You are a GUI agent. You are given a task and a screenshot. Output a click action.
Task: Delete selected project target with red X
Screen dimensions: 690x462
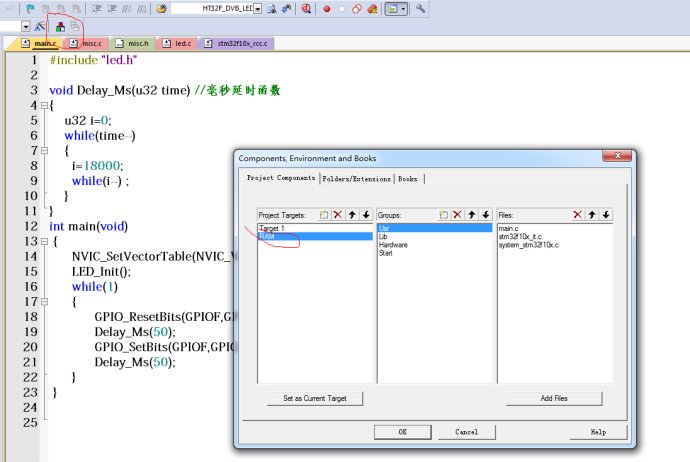pos(338,215)
